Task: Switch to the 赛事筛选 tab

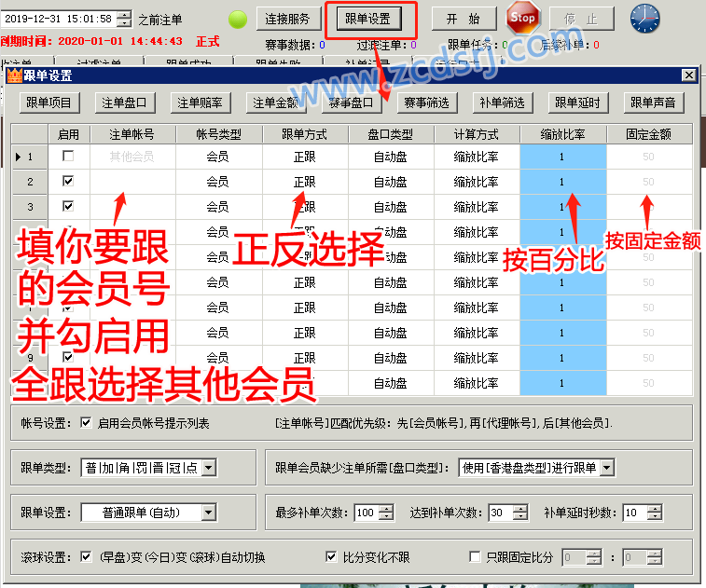Action: tap(426, 103)
